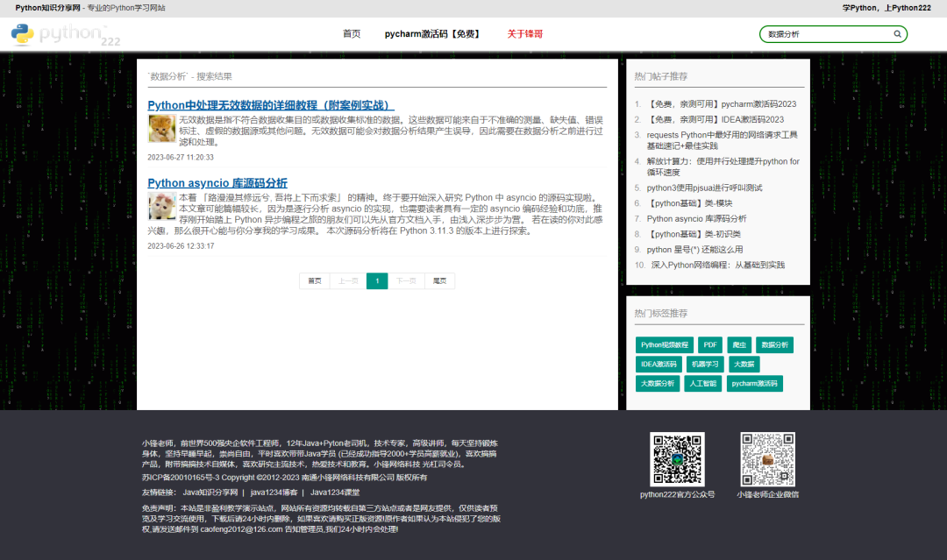Open the 小锋老师企业微信 QR code image
Image resolution: width=947 pixels, height=560 pixels.
[767, 457]
